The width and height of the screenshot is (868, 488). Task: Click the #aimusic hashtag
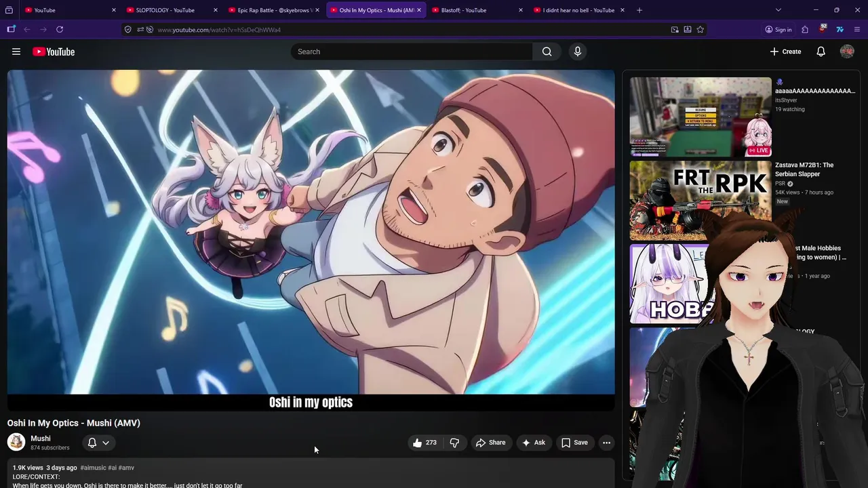coord(93,468)
